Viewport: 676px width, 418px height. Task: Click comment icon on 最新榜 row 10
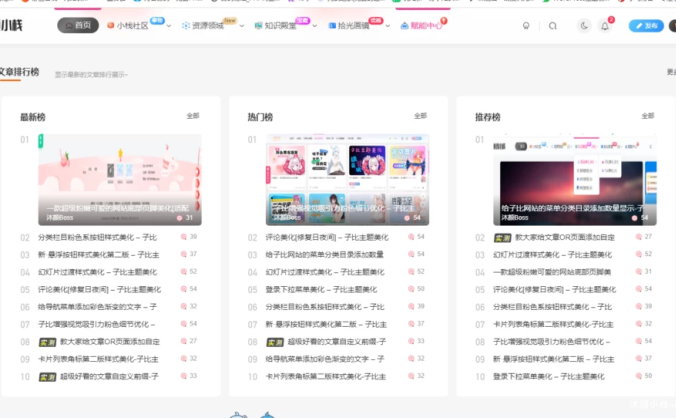(184, 376)
